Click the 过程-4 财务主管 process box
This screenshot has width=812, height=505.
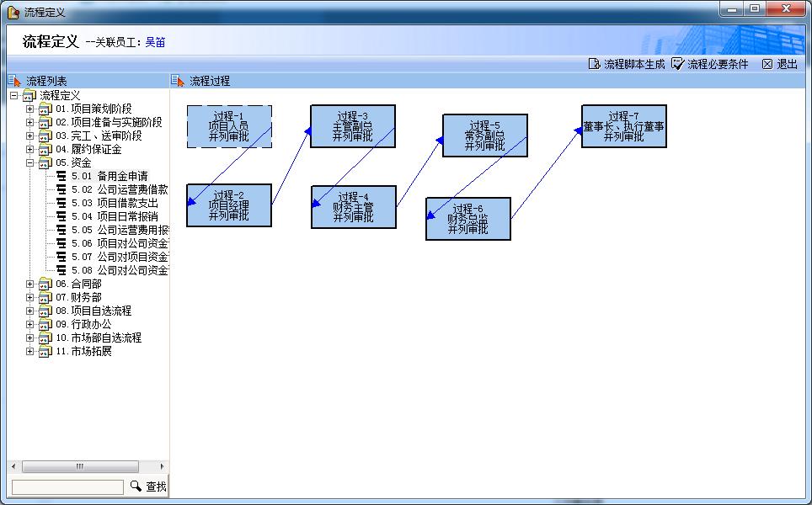(x=353, y=207)
